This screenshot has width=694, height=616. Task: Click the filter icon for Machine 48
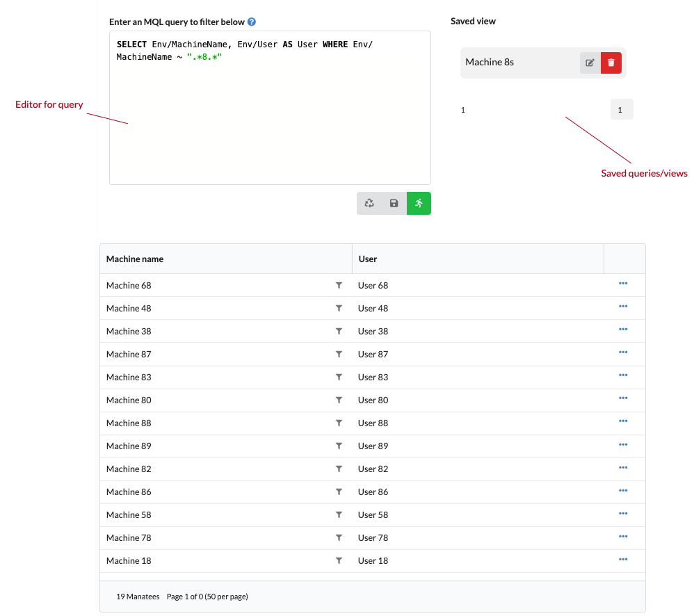click(339, 309)
